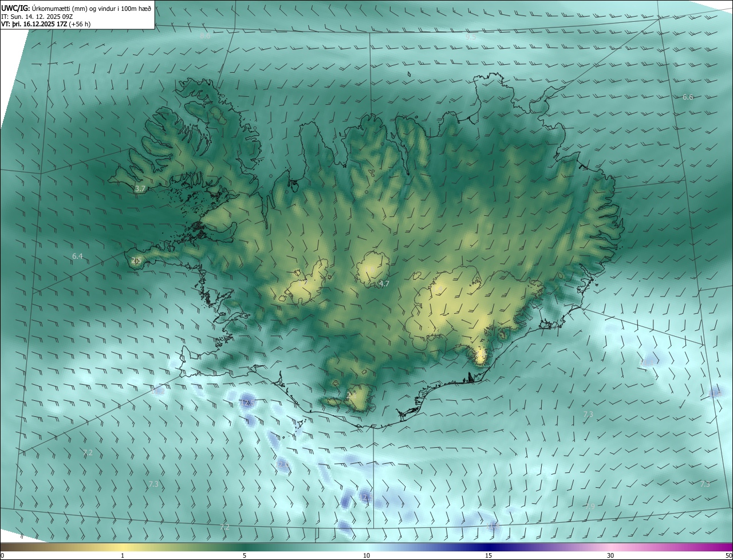733x560 pixels.
Task: Click the 'UWC/IG: Úrkomumætti (mm)' title line
Action: tap(76, 8)
